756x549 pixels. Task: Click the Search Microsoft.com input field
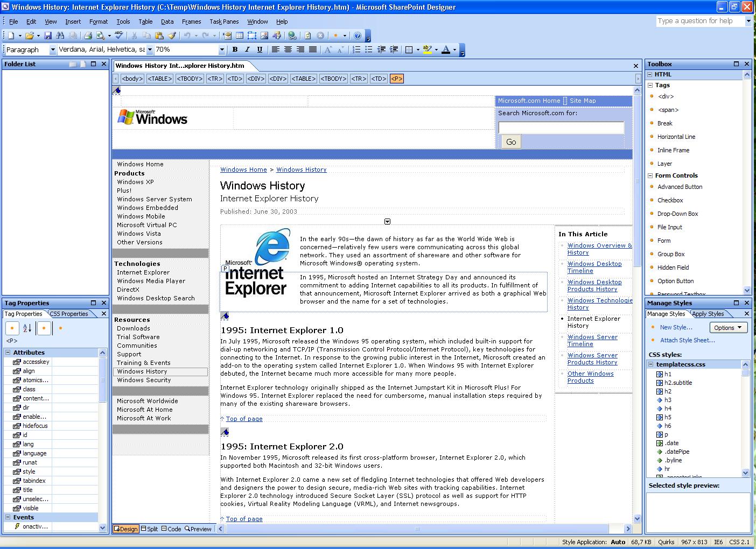point(561,128)
